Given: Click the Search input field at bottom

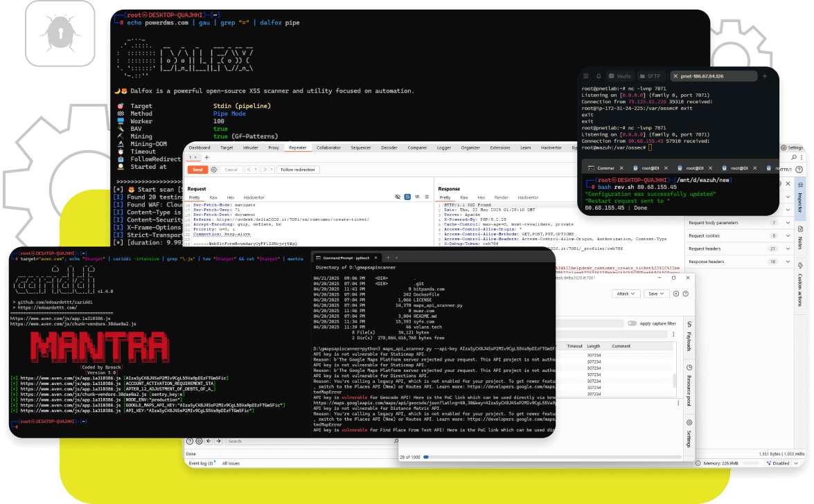Looking at the screenshot, I should 310,441.
